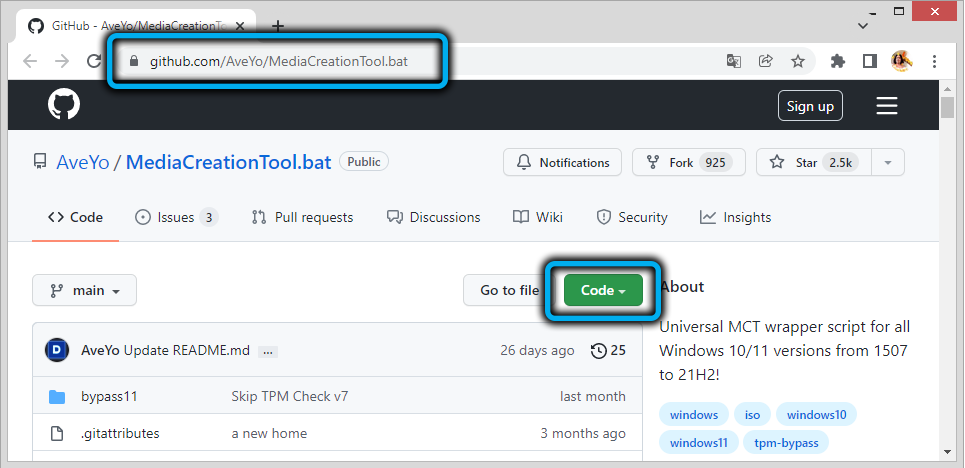This screenshot has height=468, width=965.
Task: Click the Sign up button
Action: tap(810, 106)
